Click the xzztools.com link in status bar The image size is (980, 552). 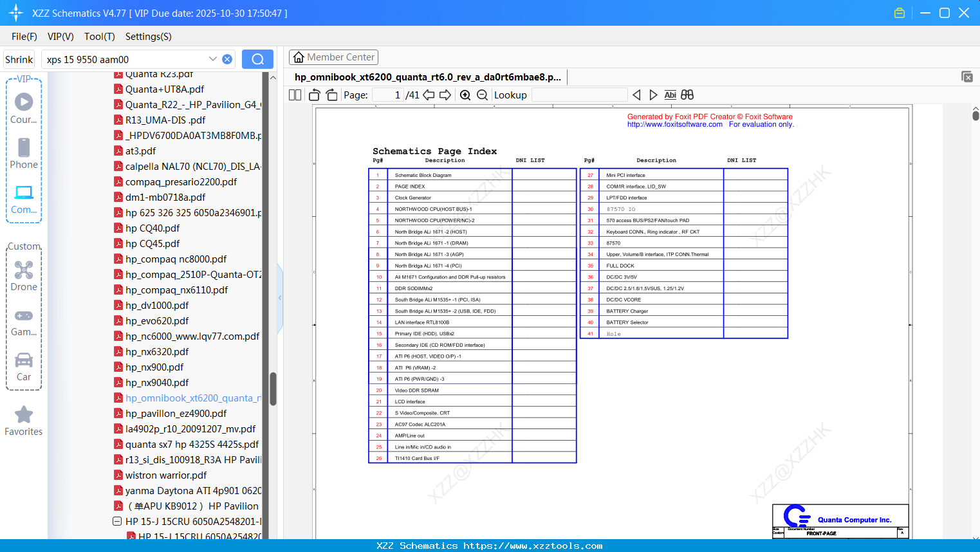click(533, 546)
